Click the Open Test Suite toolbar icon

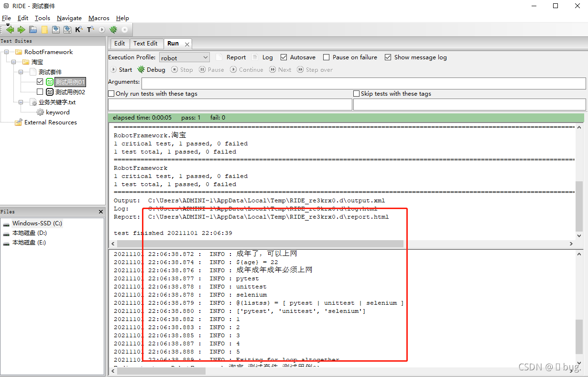pos(33,30)
